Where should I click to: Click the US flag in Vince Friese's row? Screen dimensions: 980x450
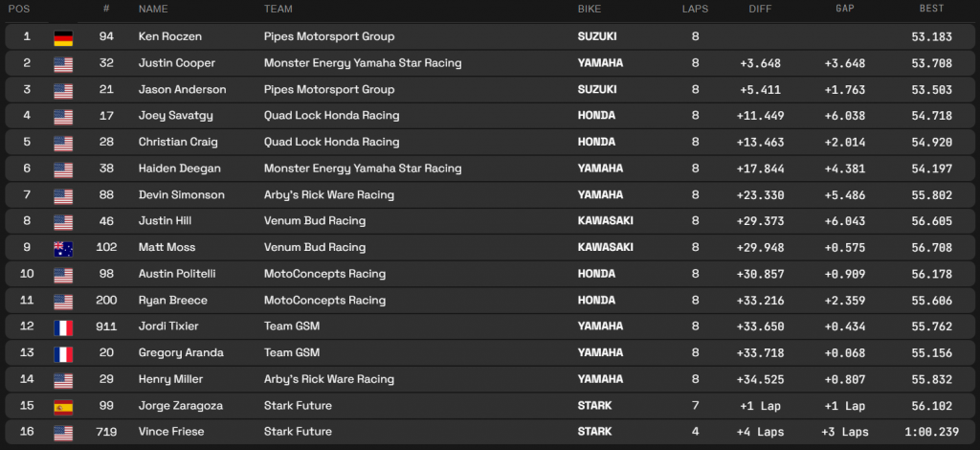point(63,432)
